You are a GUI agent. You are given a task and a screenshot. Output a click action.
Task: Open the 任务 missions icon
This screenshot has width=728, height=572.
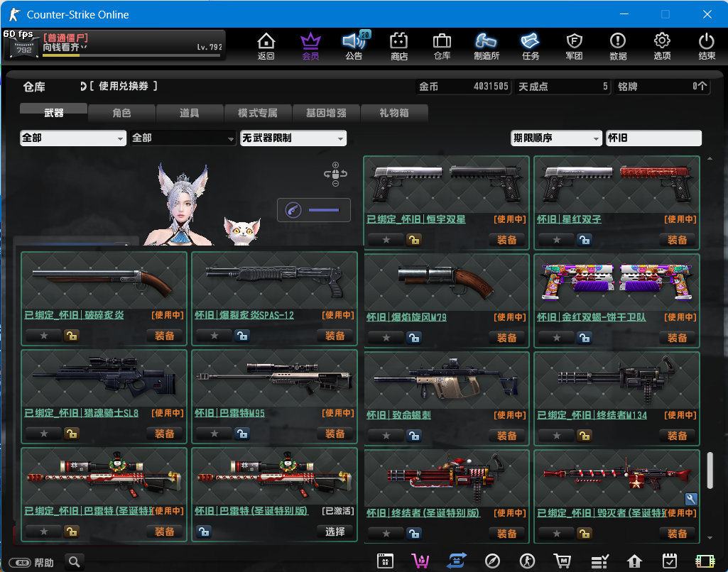point(531,46)
